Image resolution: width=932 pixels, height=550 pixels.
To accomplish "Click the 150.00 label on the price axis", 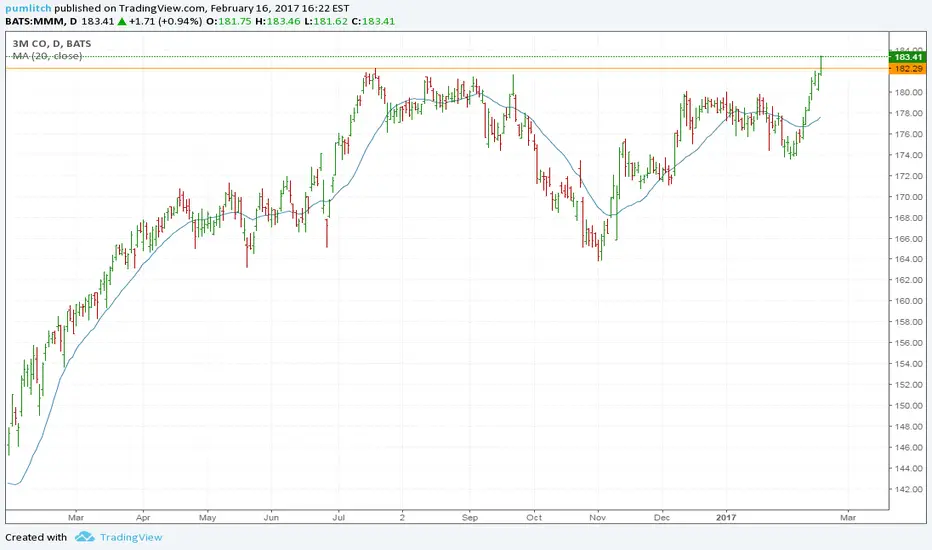I will coord(909,406).
